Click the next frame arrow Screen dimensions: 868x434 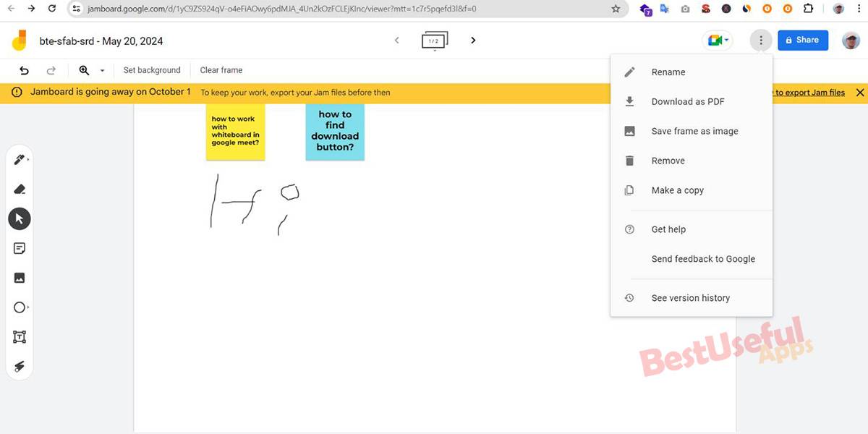(x=473, y=40)
